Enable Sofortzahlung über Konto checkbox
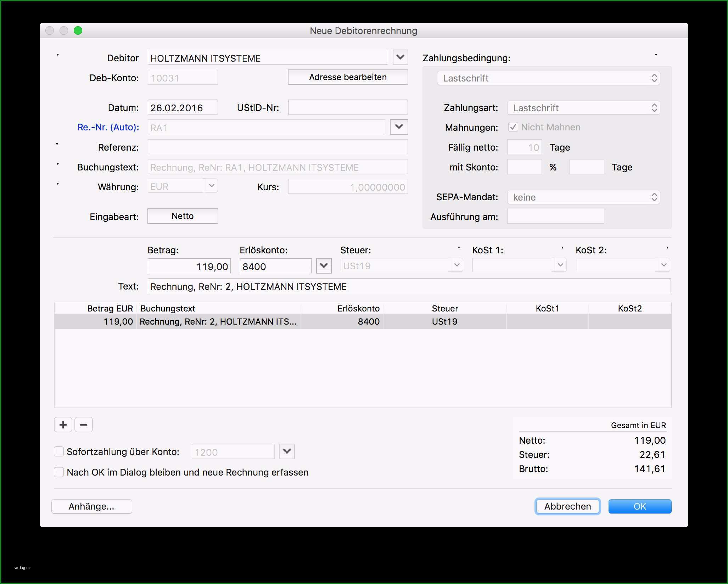The image size is (728, 584). click(x=59, y=451)
